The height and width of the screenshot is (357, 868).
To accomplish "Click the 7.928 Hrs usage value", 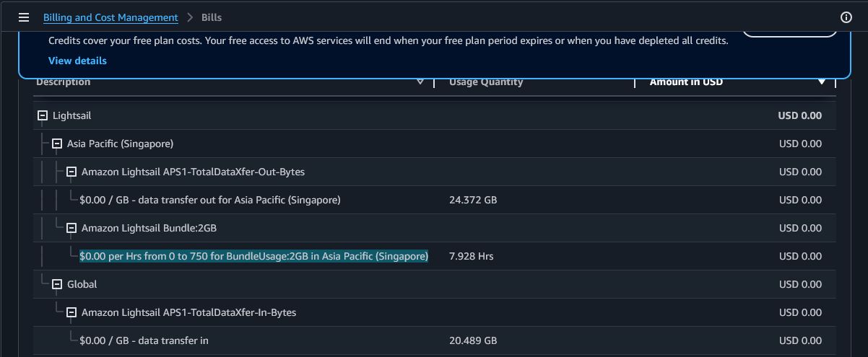I will 472,256.
